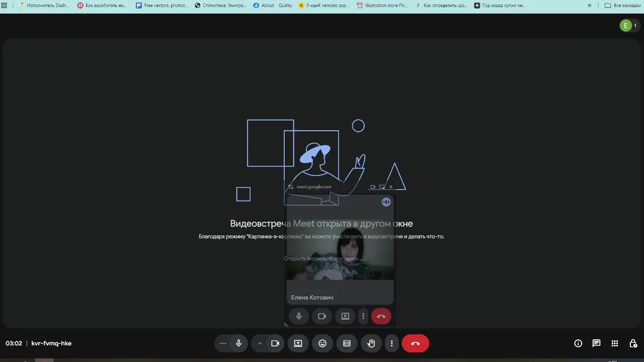
Task: Open bookmark 'Free vectors, photos...'
Action: 163,6
